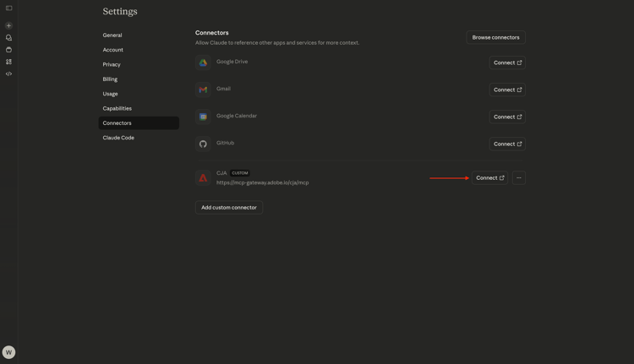Connect the Google Drive connector

click(507, 62)
